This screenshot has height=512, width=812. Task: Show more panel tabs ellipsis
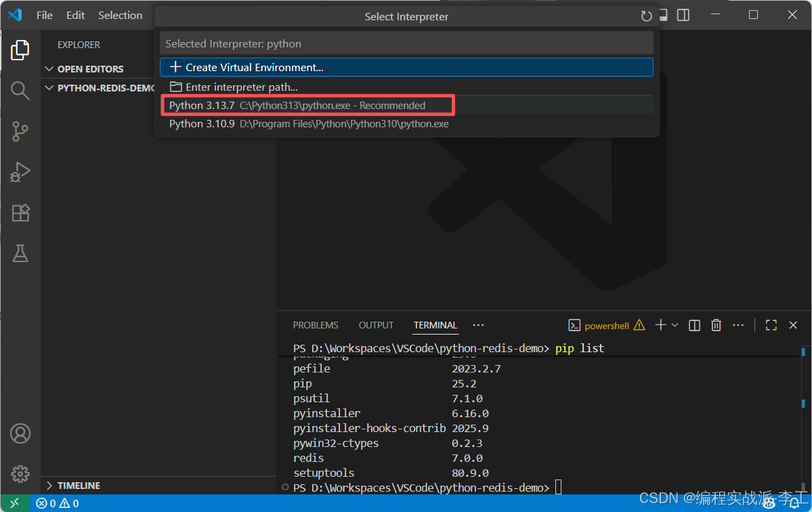pyautogui.click(x=478, y=325)
